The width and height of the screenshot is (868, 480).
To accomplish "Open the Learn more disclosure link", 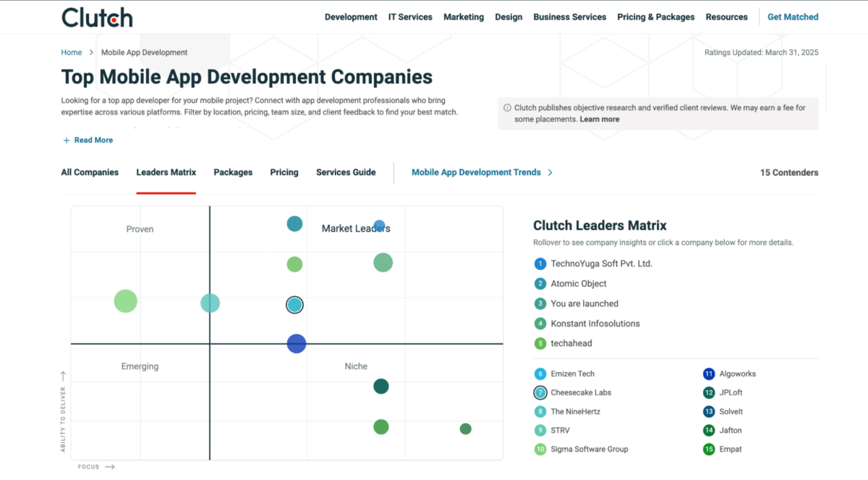I will click(599, 119).
